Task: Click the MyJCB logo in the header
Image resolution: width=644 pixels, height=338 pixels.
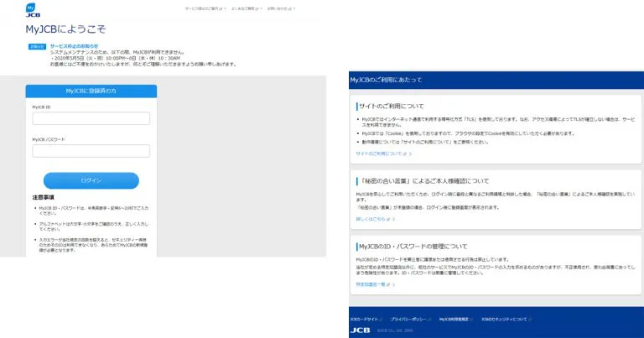Action: pyautogui.click(x=32, y=10)
